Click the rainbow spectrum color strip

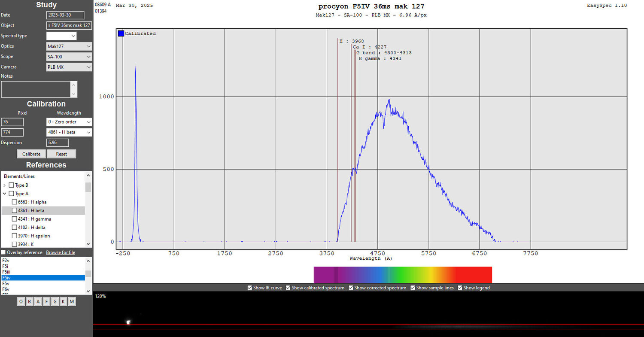pyautogui.click(x=403, y=275)
